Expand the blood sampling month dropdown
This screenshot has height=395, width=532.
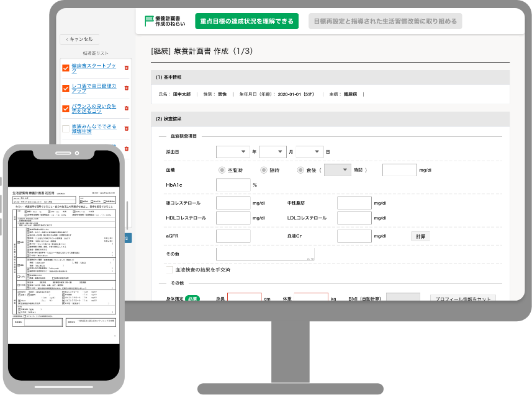(272, 152)
